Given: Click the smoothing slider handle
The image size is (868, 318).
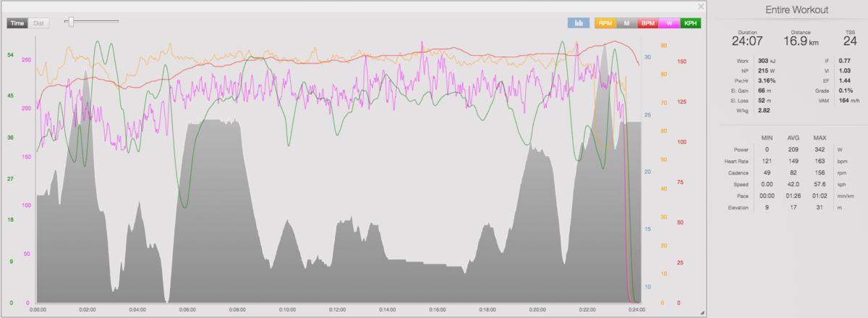Looking at the screenshot, I should (x=70, y=22).
